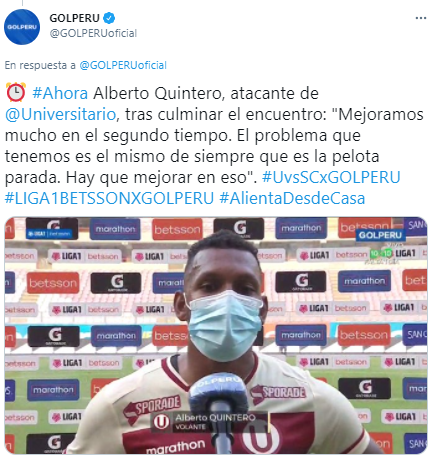Open the #Ahora hashtag

pyautogui.click(x=60, y=93)
